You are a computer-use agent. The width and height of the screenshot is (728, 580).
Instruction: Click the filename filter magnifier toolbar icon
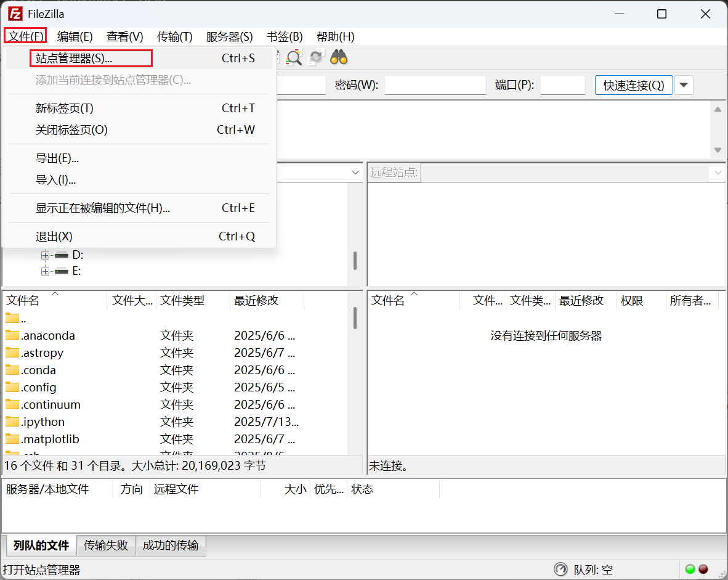[294, 57]
